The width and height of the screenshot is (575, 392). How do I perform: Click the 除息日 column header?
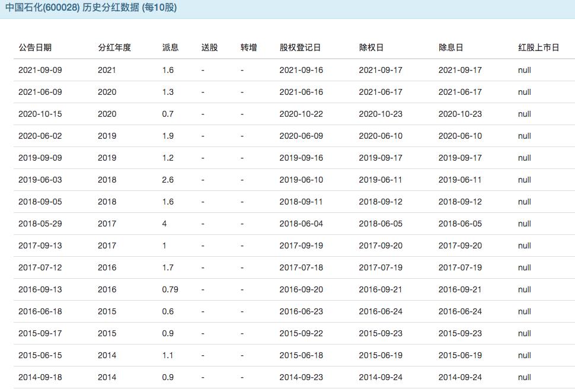[451, 47]
